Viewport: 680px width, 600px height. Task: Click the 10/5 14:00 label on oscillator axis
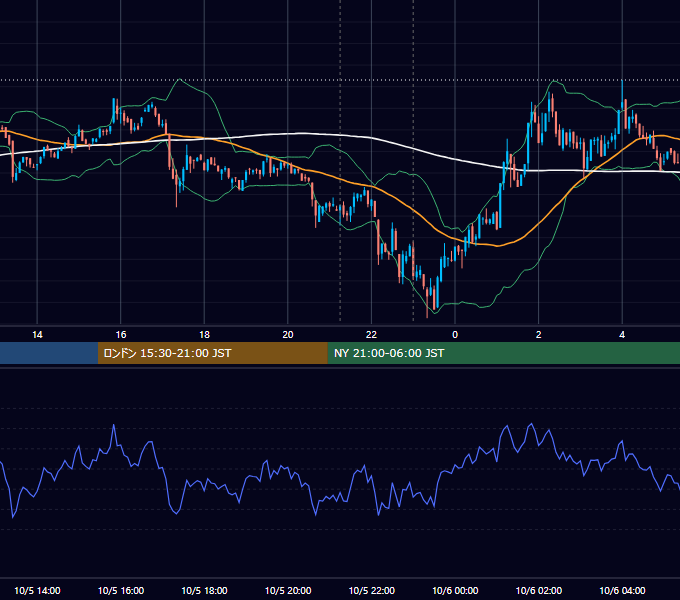point(37,590)
